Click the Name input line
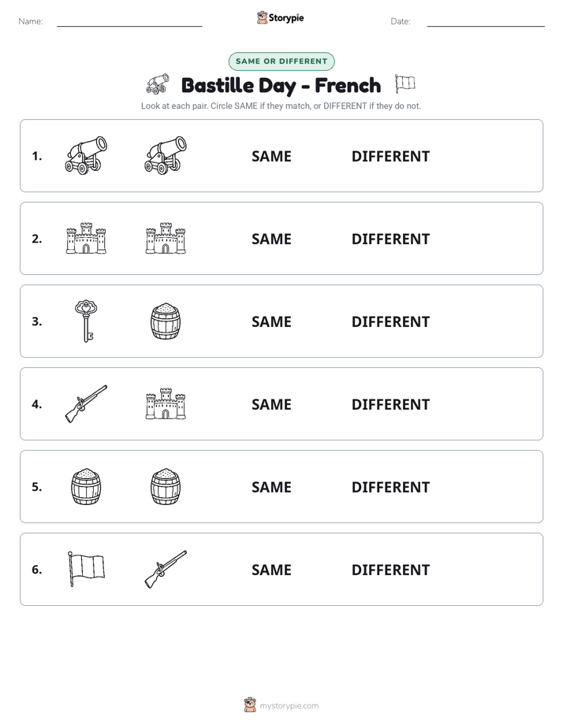Viewport: 563px width, 728px height. click(x=129, y=22)
